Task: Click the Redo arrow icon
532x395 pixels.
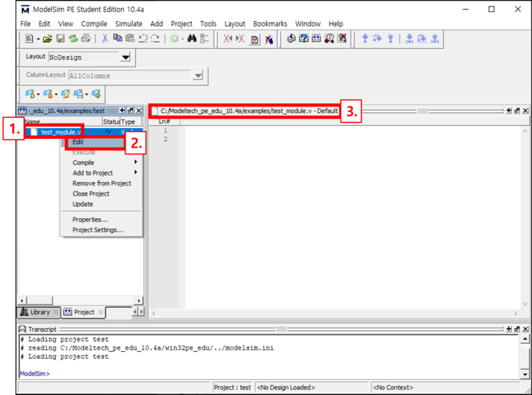Action: pyautogui.click(x=155, y=38)
